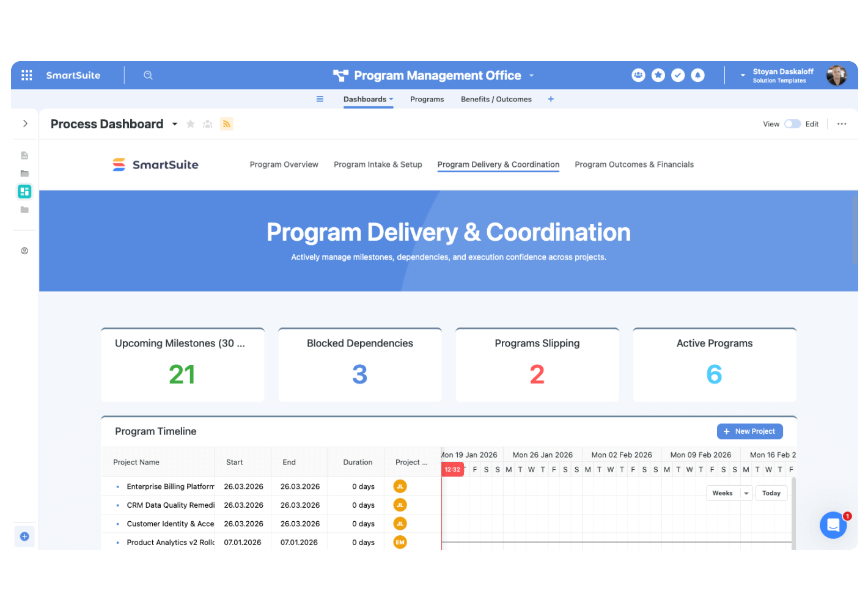Open the Process Dashboard name dropdown arrow
This screenshot has height=611, width=868.
(174, 124)
